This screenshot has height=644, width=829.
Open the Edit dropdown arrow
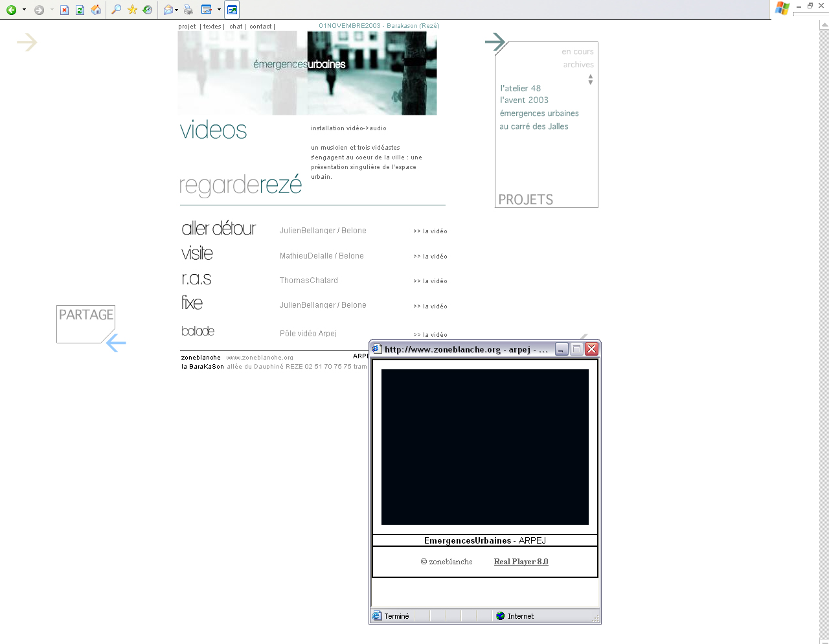(x=219, y=10)
